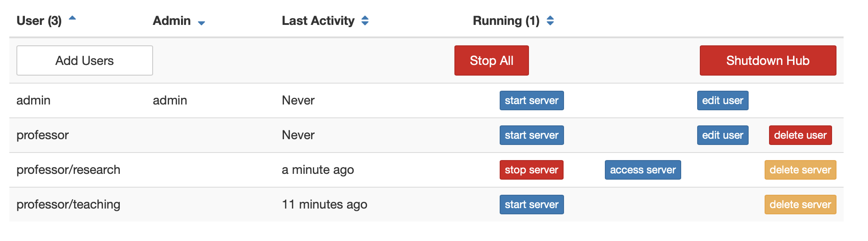Click the Shutdown Hub button
The height and width of the screenshot is (241, 868).
(x=768, y=60)
